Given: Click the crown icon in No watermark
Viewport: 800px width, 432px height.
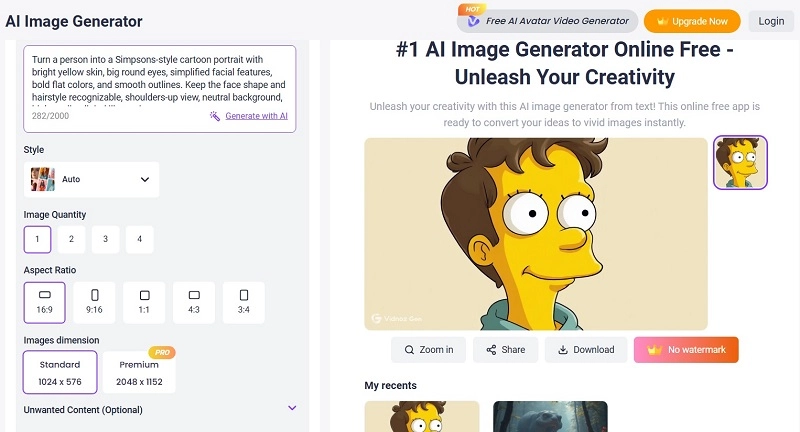Looking at the screenshot, I should (654, 350).
